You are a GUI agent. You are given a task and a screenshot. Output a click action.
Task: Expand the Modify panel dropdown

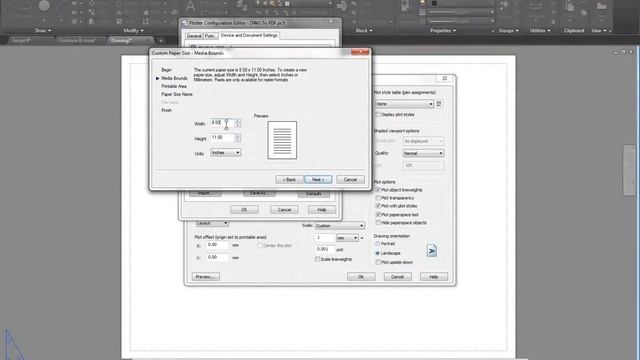click(133, 31)
